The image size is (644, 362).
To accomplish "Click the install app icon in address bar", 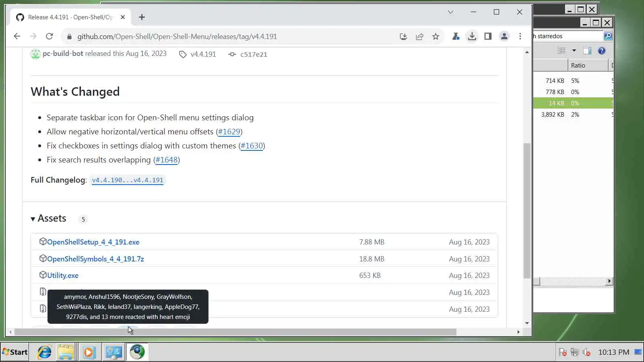I will tap(403, 37).
